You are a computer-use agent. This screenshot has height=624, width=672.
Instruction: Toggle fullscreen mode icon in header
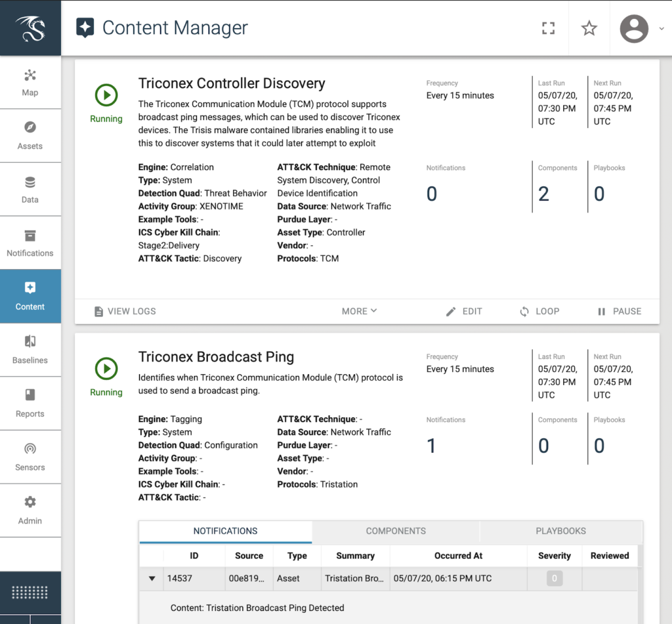tap(548, 28)
